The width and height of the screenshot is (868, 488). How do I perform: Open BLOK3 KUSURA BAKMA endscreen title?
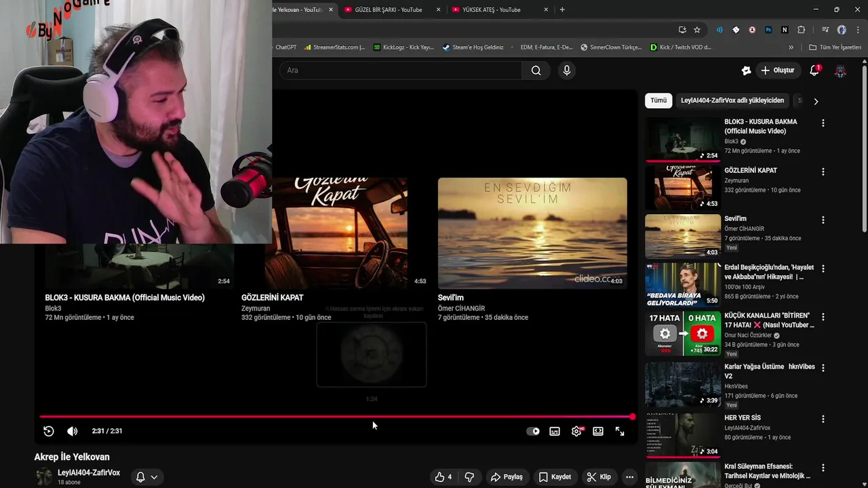[x=125, y=298]
